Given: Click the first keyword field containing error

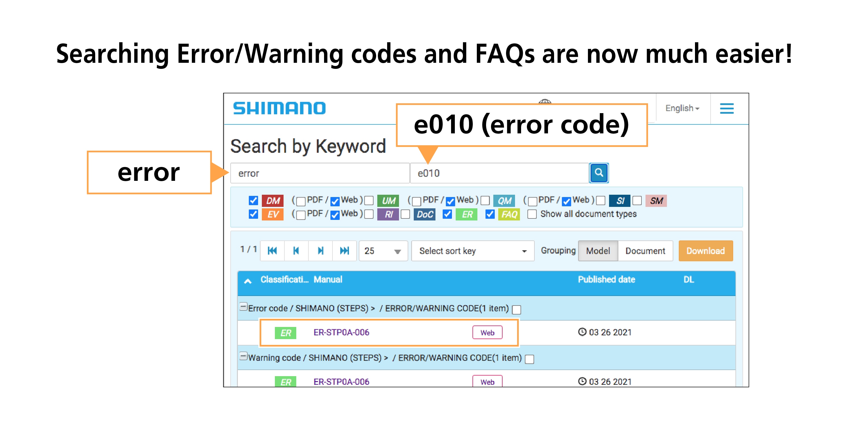Looking at the screenshot, I should (x=320, y=173).
